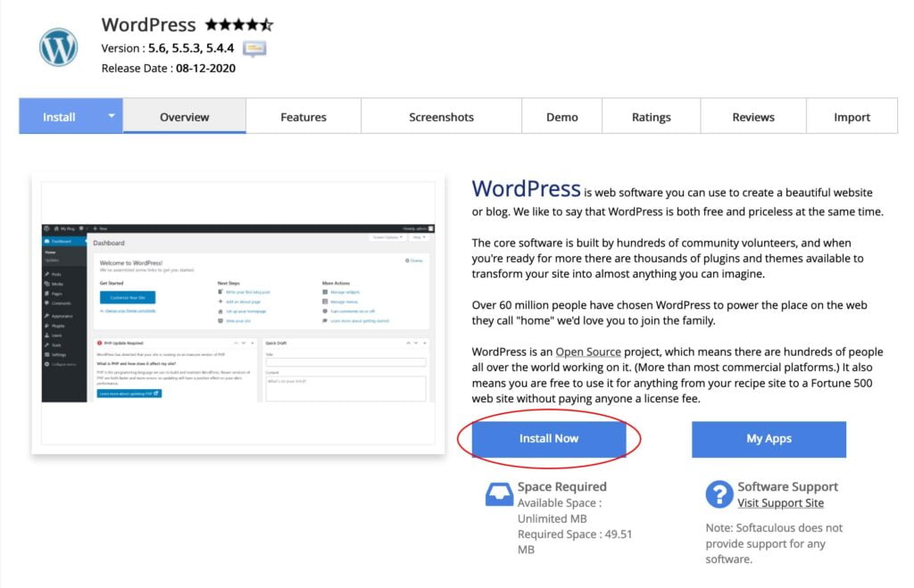
Task: Click the Required Space : 49.51 MB text
Action: 575,542
